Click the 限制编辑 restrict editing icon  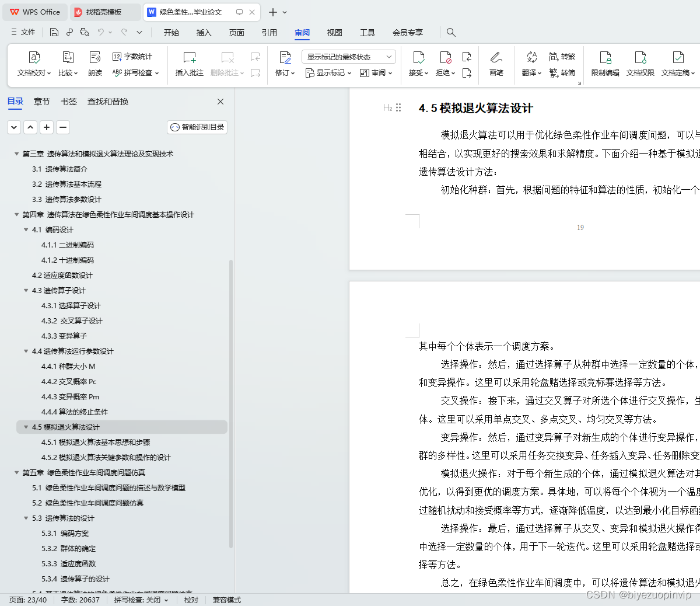[x=605, y=57]
